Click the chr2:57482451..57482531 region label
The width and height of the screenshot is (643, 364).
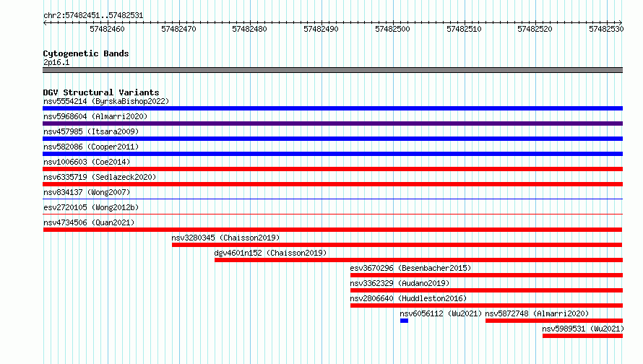click(93, 16)
